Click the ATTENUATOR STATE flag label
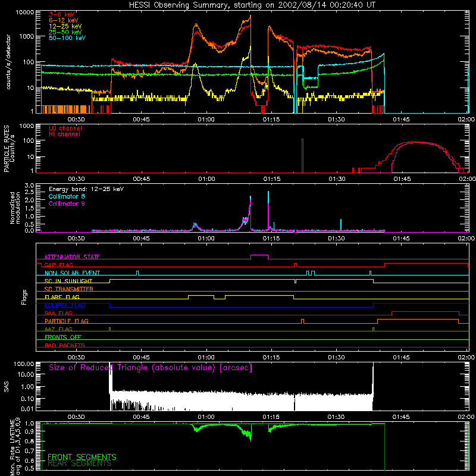Image resolution: width=476 pixels, height=476 pixels. 72,257
